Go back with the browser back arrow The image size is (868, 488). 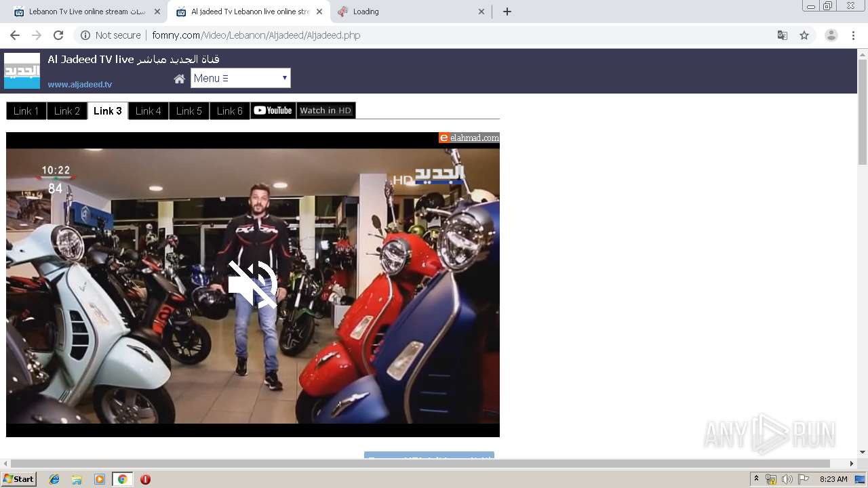pos(15,35)
